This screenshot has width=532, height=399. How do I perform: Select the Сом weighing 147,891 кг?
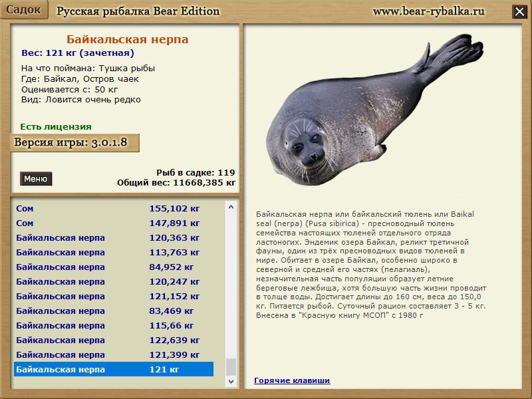click(x=113, y=223)
